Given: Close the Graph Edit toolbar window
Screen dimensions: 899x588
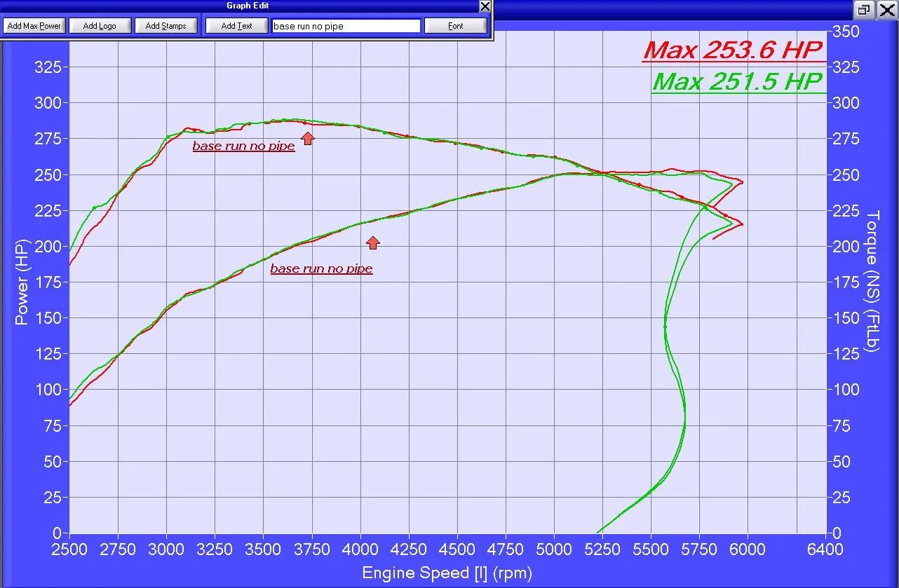Looking at the screenshot, I should 485,6.
